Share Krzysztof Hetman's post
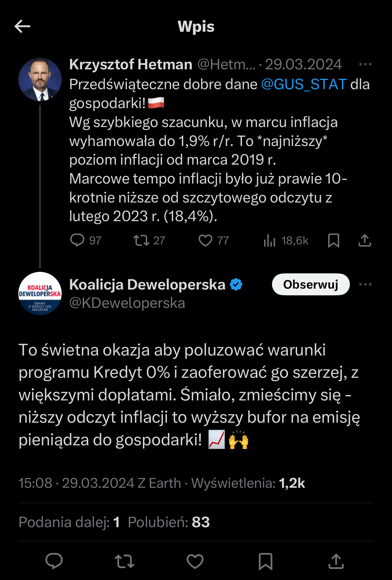The width and height of the screenshot is (392, 580). pos(365,240)
